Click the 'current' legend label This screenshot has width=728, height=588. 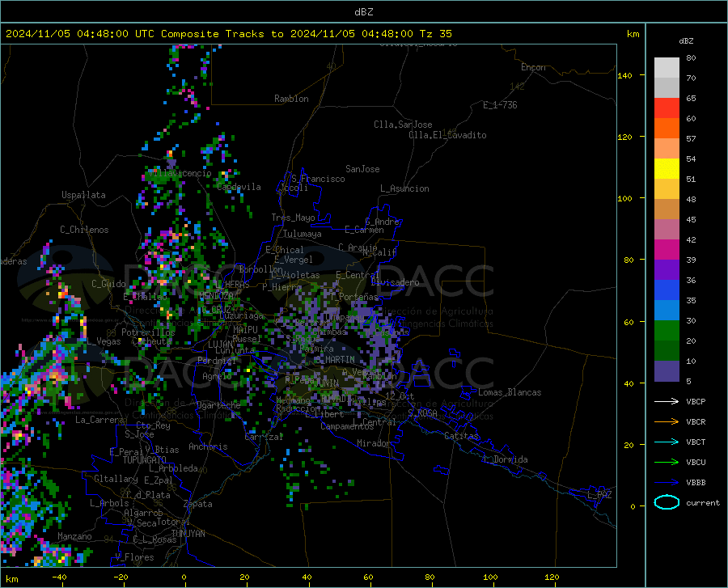703,502
